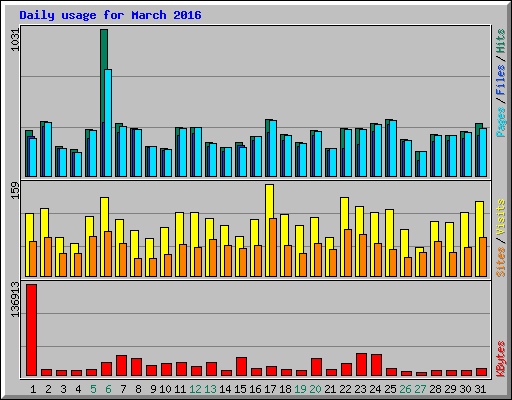Click the day label 11 on the x-axis
The image size is (512, 400).
(180, 389)
